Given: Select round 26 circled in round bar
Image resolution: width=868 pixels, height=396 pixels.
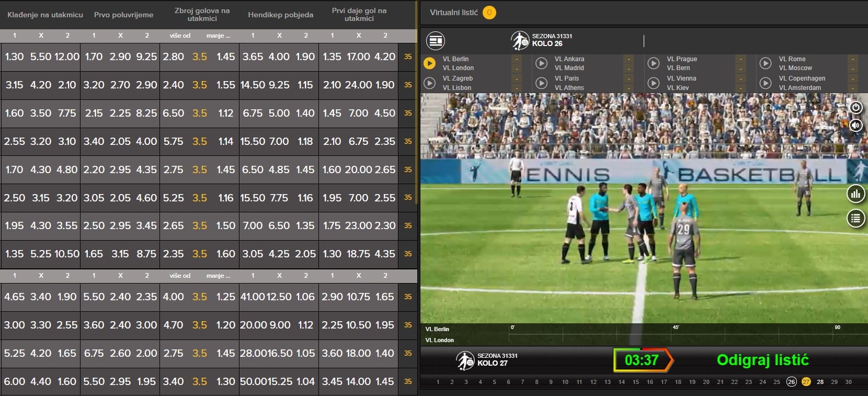Looking at the screenshot, I should tap(791, 382).
